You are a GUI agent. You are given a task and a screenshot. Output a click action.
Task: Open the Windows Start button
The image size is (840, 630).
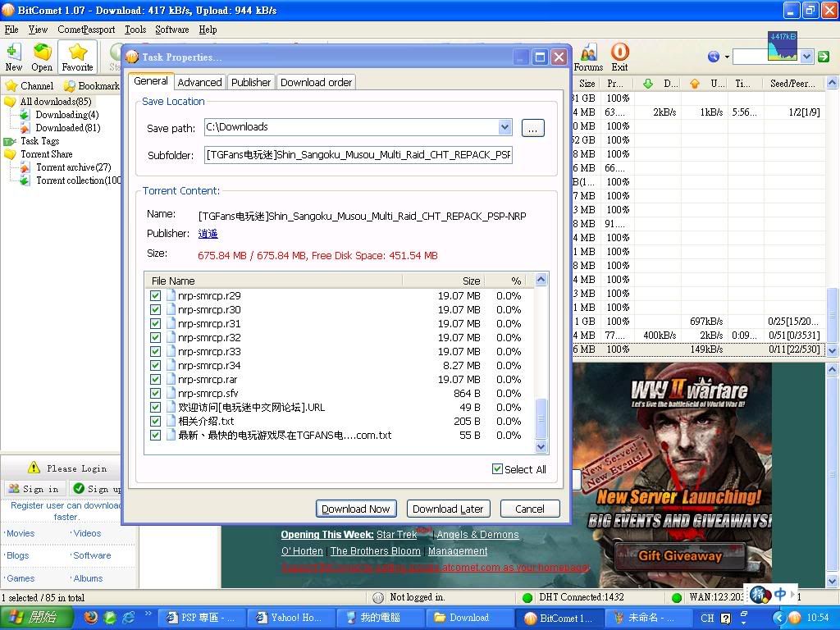[36, 618]
